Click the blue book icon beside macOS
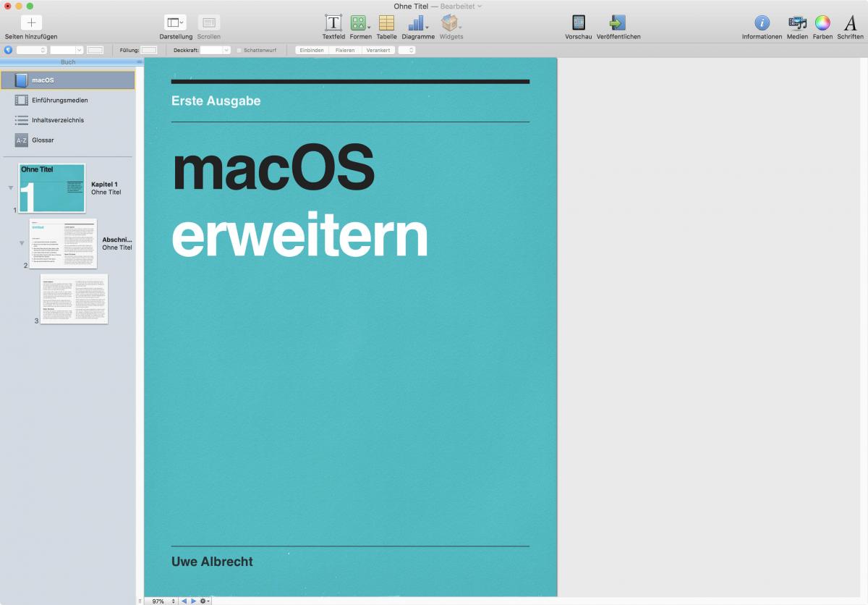The height and width of the screenshot is (605, 868). point(21,80)
